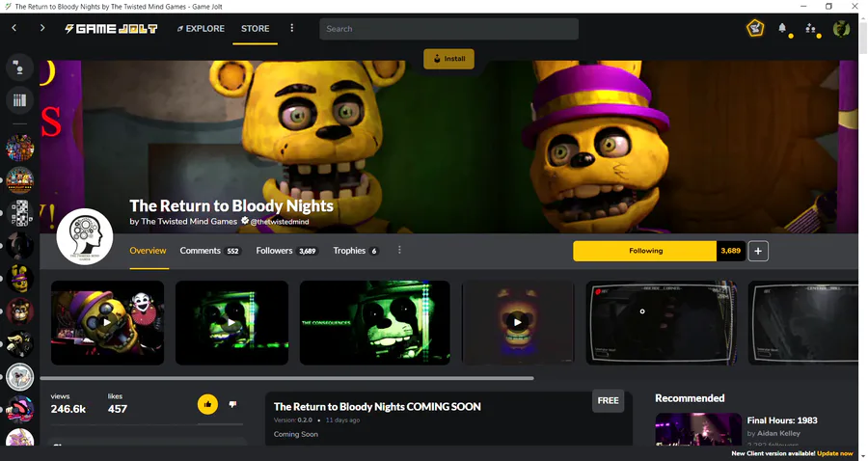868x461 pixels.
Task: Click the Aidan Kelley author name
Action: click(x=778, y=433)
